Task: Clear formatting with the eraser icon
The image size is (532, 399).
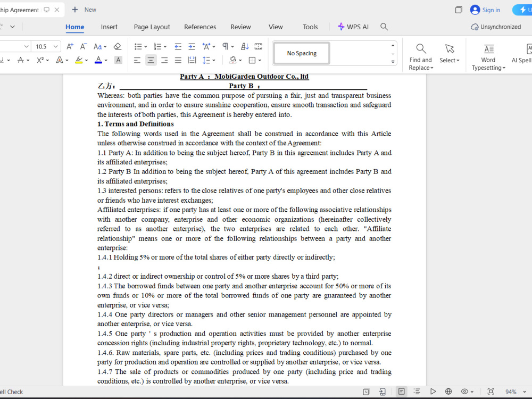Action: pos(118,46)
